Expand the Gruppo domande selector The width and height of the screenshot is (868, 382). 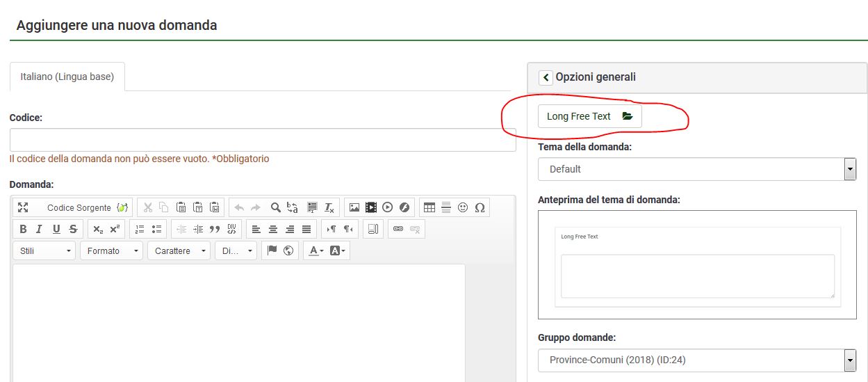point(696,360)
